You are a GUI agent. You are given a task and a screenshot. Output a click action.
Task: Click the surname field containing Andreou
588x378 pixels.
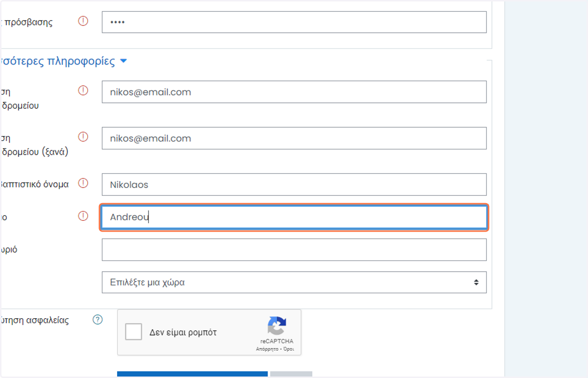click(x=294, y=217)
